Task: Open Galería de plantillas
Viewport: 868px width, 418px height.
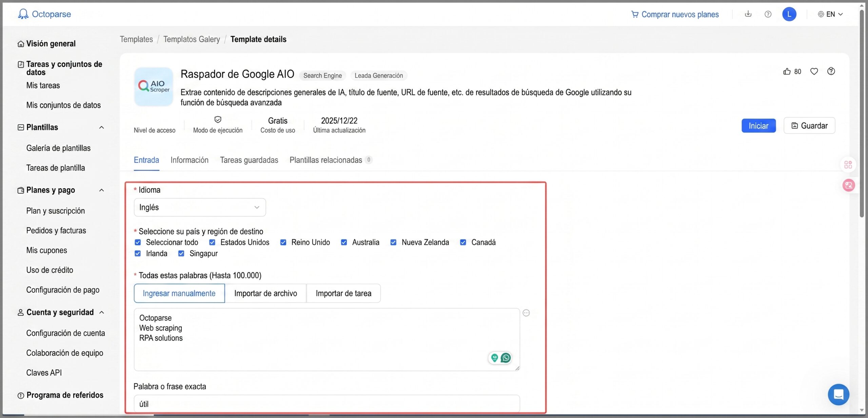Action: [58, 148]
